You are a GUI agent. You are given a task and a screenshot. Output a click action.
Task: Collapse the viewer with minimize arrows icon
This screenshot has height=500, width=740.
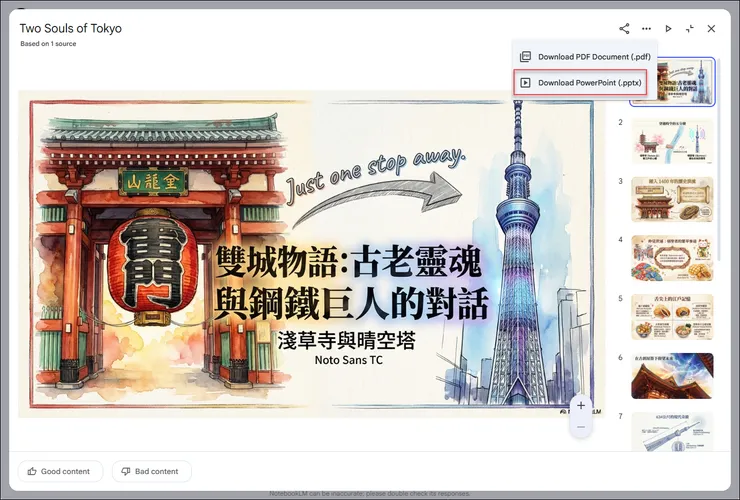[x=690, y=29]
